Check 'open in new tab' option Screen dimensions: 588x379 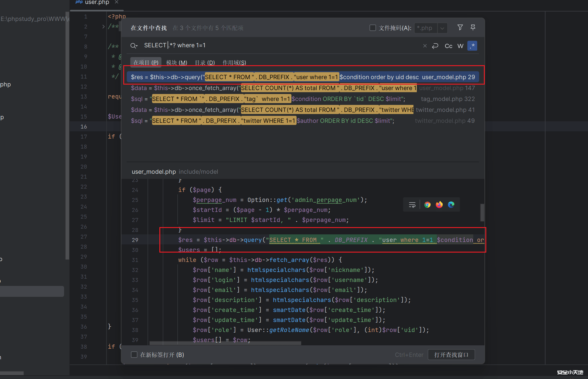pyautogui.click(x=134, y=355)
